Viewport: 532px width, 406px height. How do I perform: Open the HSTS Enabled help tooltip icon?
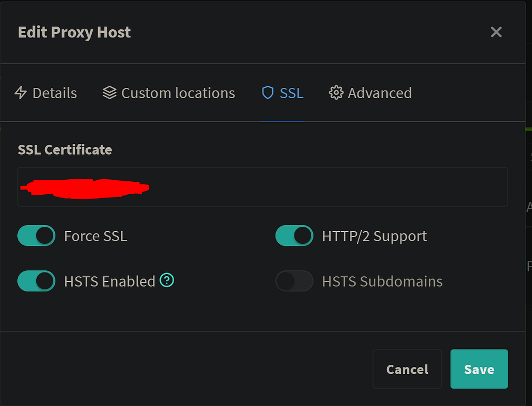pyautogui.click(x=168, y=281)
